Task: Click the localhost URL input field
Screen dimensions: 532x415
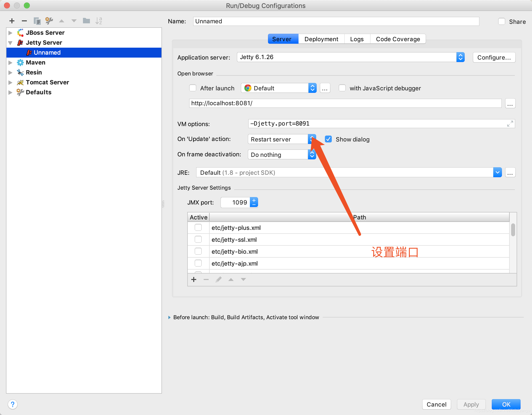Action: click(x=345, y=103)
